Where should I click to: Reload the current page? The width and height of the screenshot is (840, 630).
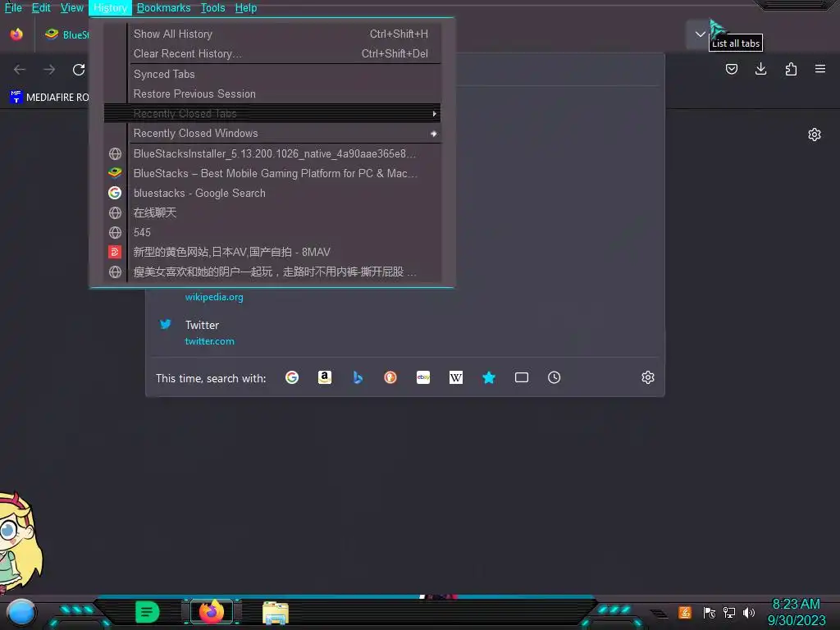click(79, 70)
